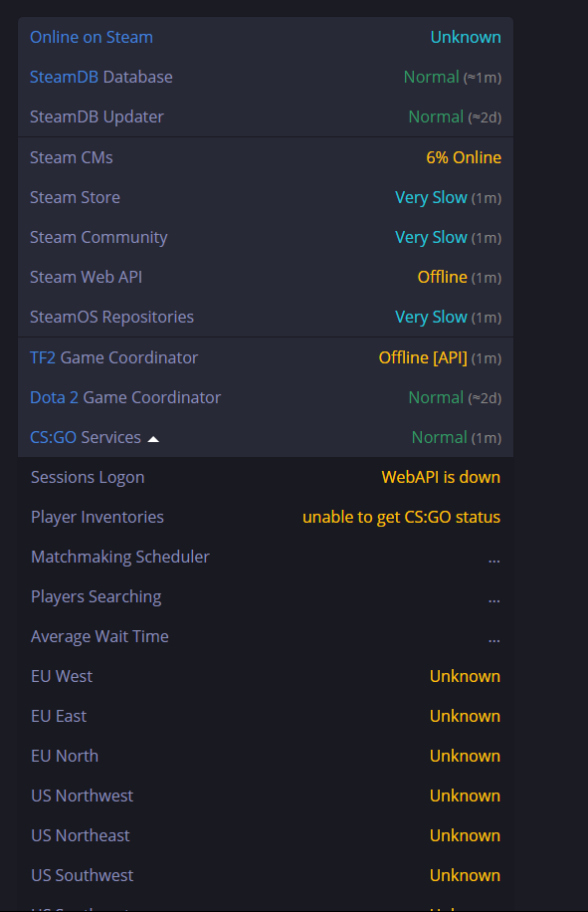588x912 pixels.
Task: Click the 'unable to get CS:GO status' text
Action: point(402,517)
